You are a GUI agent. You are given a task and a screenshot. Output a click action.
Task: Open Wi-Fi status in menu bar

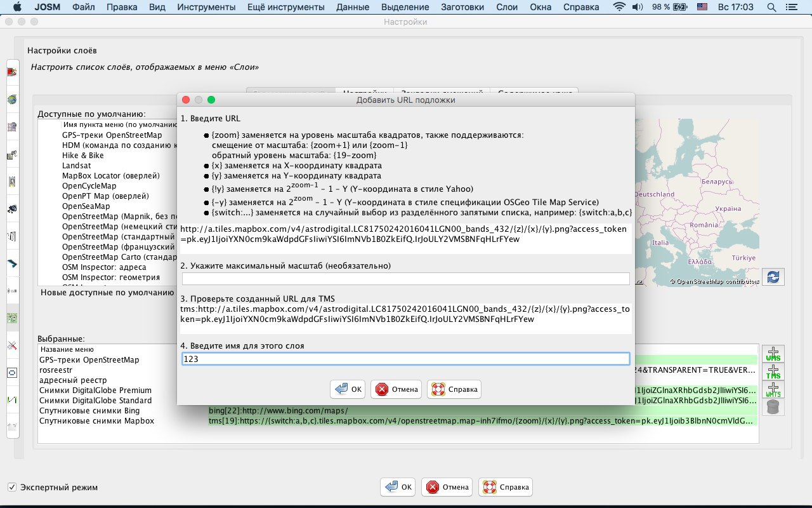(x=619, y=7)
